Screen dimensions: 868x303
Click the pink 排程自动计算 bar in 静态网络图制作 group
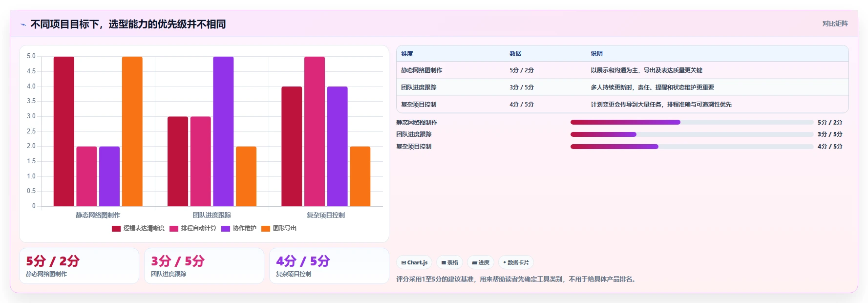pos(86,176)
